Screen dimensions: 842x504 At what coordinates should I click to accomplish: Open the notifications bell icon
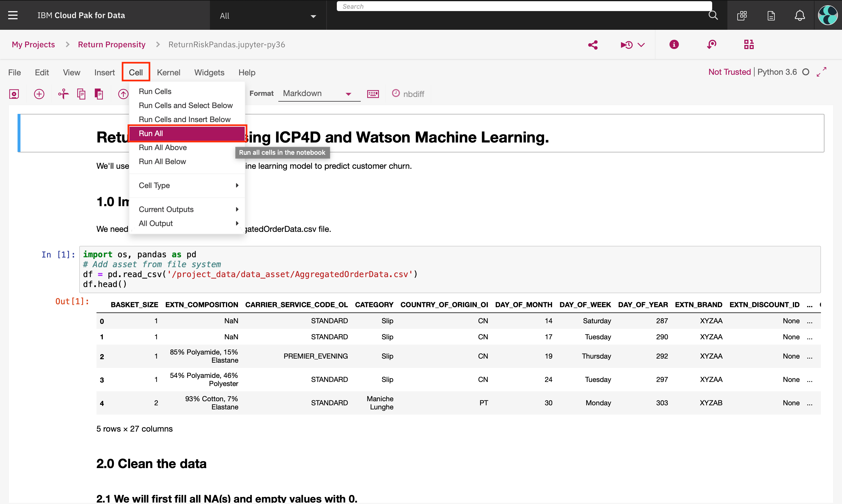point(800,15)
